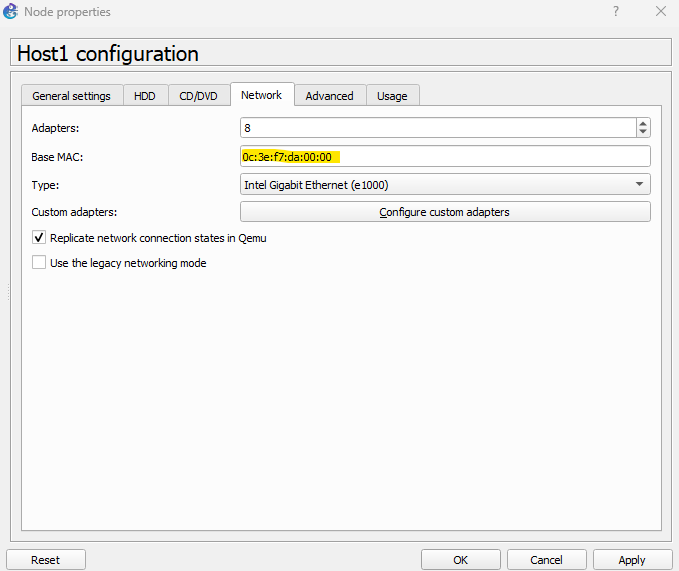Decrease adapters count with down arrow
Viewport: 679px width, 571px height.
pos(643,132)
